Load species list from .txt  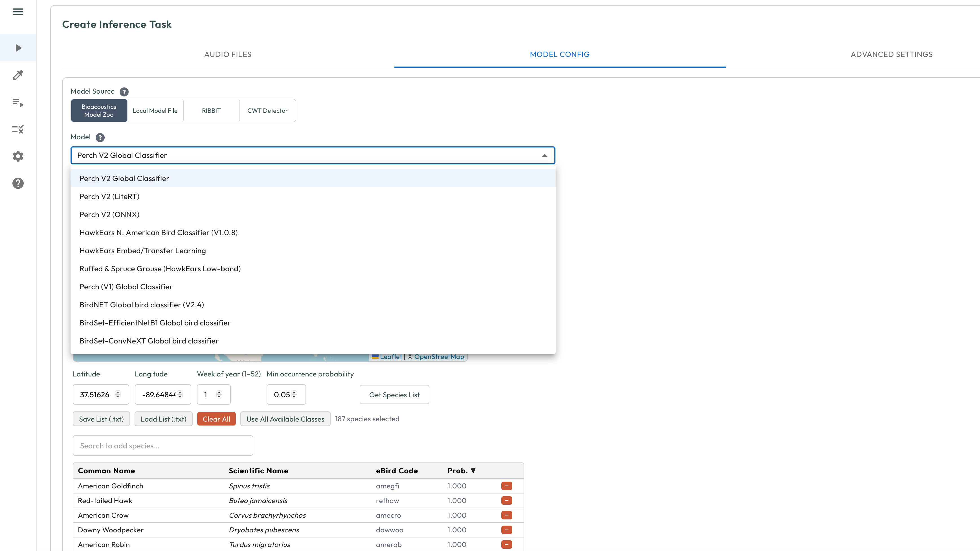(164, 419)
